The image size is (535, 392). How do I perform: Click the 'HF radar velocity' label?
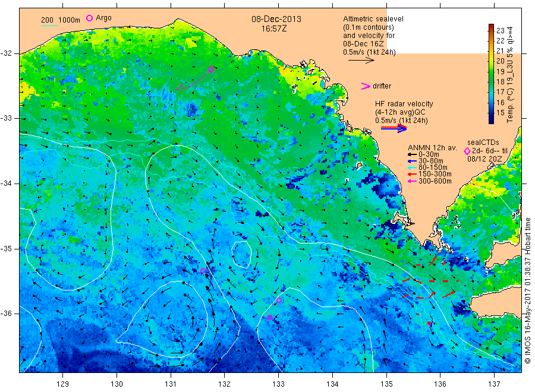404,103
